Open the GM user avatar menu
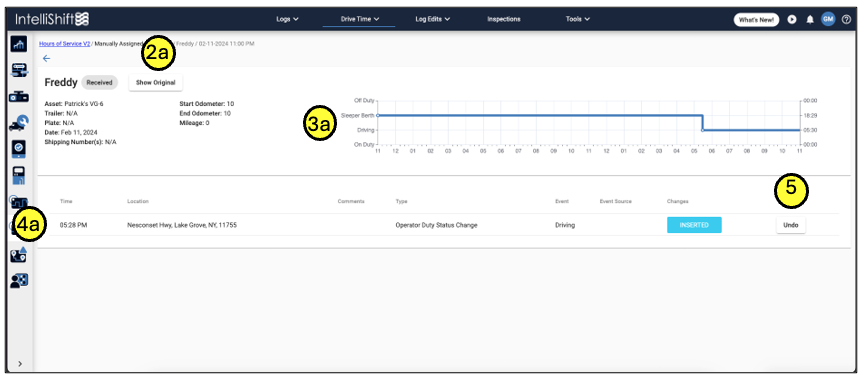The image size is (863, 382). [x=828, y=19]
